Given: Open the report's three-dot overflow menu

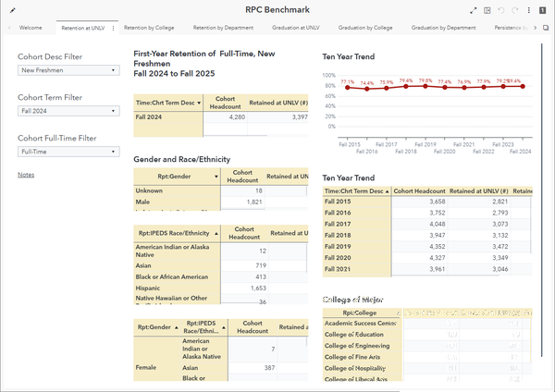Looking at the screenshot, I should [x=529, y=10].
